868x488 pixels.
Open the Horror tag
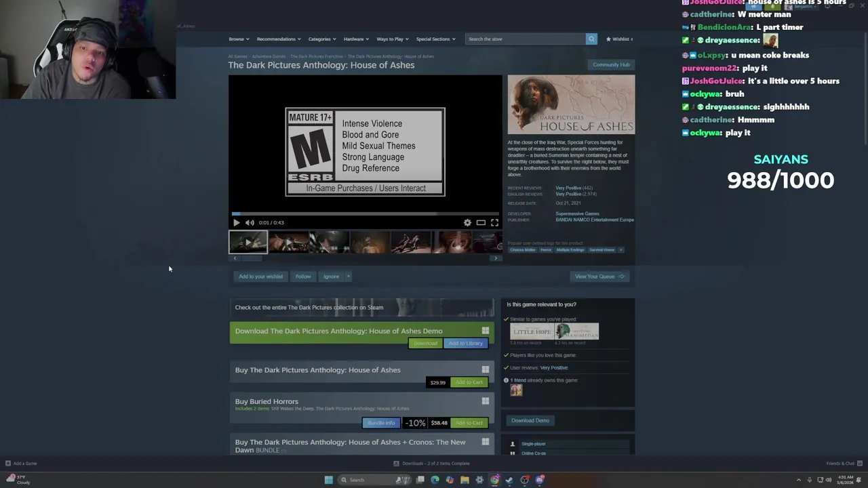coord(546,250)
